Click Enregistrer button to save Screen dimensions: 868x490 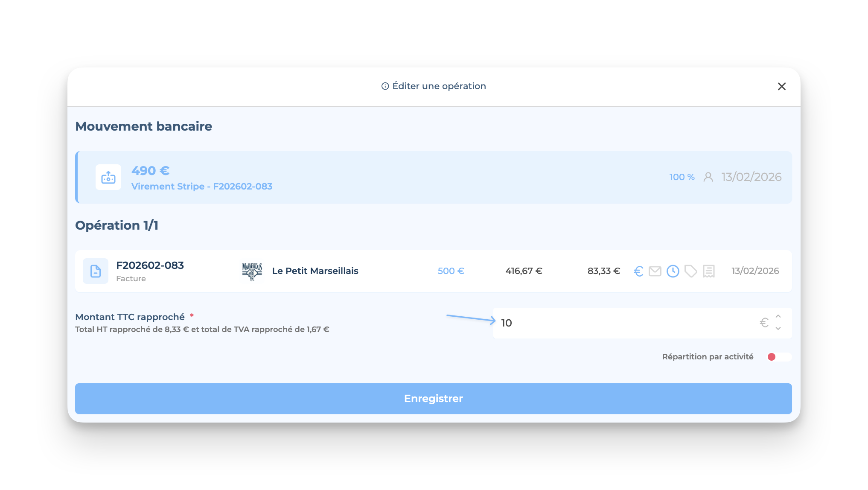[x=433, y=398]
